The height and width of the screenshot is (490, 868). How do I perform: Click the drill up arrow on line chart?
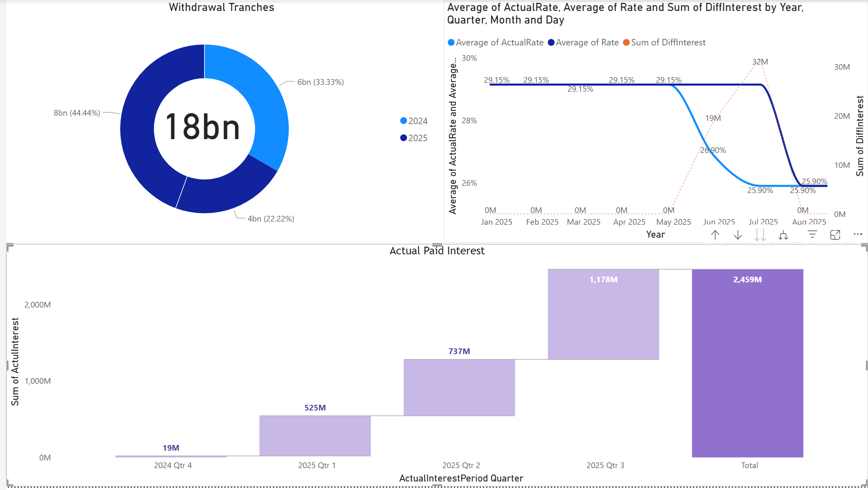(x=716, y=234)
